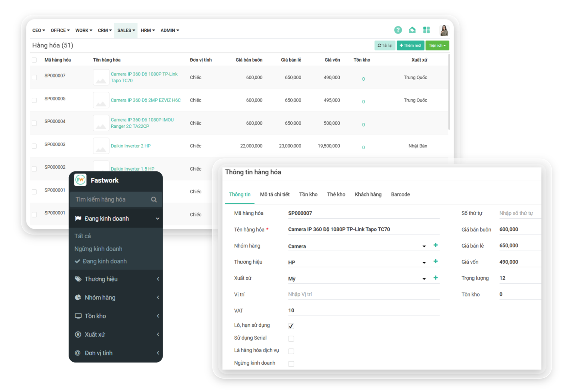Click the user avatar picture
574x392 pixels.
click(444, 30)
